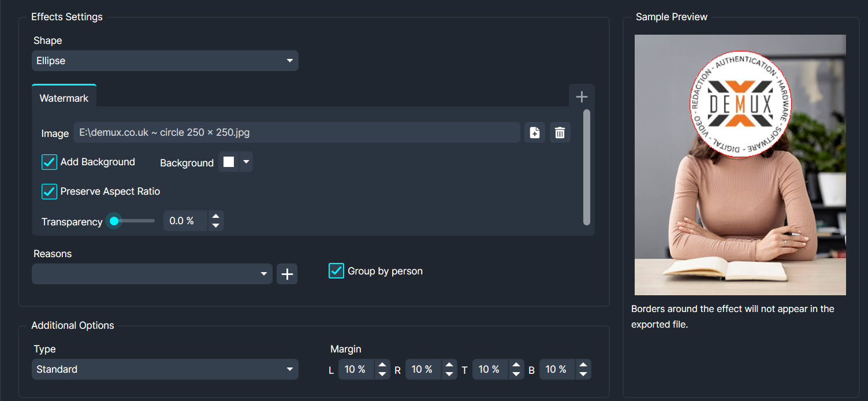This screenshot has width=868, height=401.
Task: Uncheck Preserve Aspect Ratio
Action: pos(49,191)
